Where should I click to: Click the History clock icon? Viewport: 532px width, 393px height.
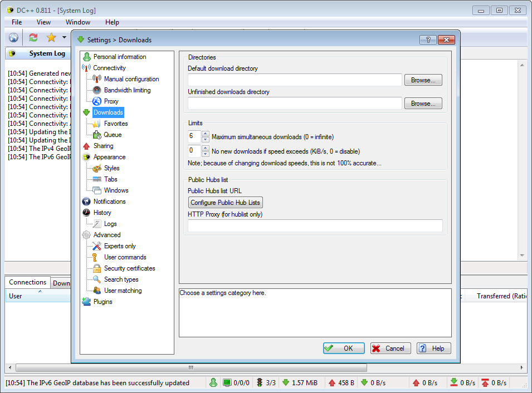[x=86, y=213]
